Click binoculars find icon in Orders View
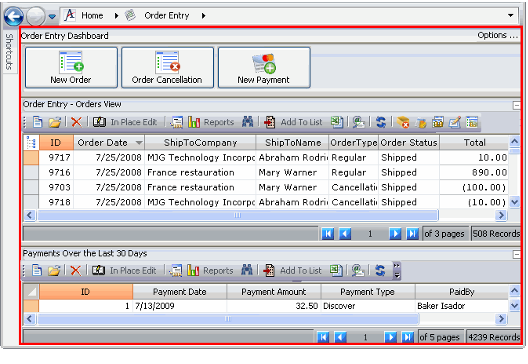The image size is (528, 364). pos(248,122)
